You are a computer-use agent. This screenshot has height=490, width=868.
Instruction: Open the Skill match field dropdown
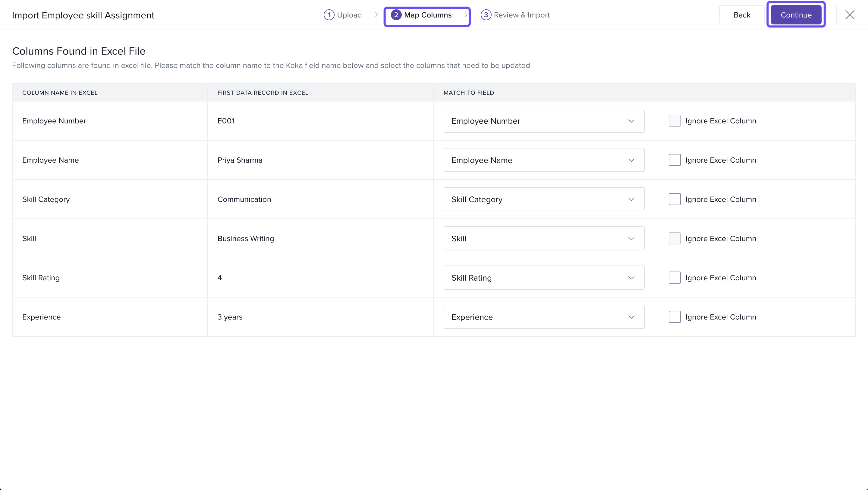pos(543,238)
